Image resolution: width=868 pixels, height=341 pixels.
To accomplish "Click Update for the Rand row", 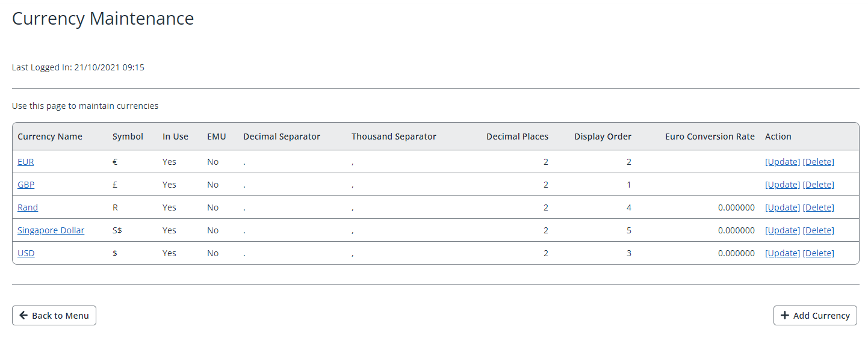I will [783, 207].
